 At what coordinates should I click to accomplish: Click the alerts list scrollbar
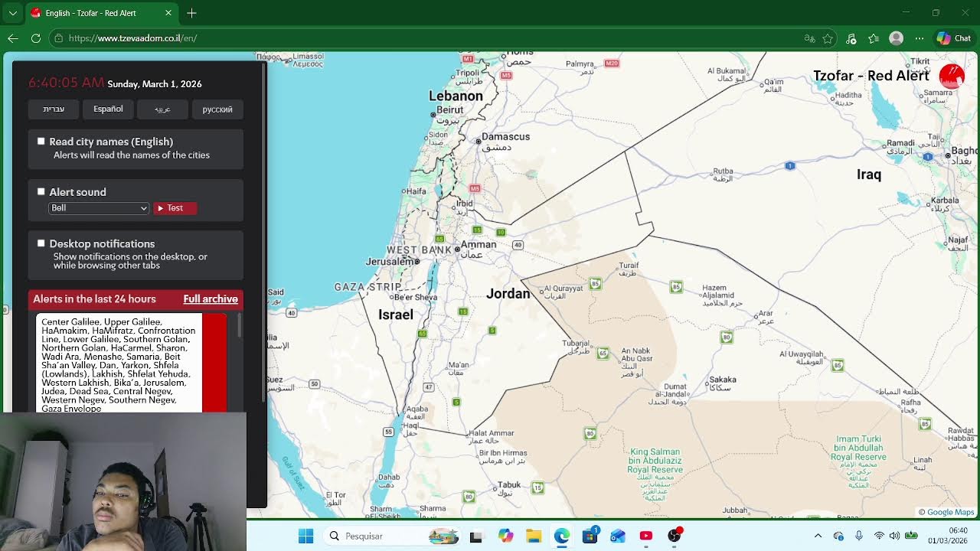pyautogui.click(x=240, y=326)
